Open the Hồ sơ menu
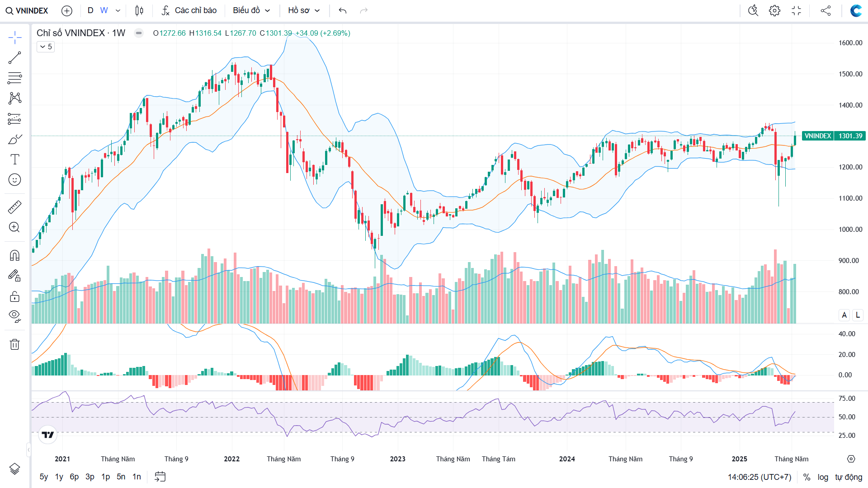The image size is (868, 488). (304, 10)
